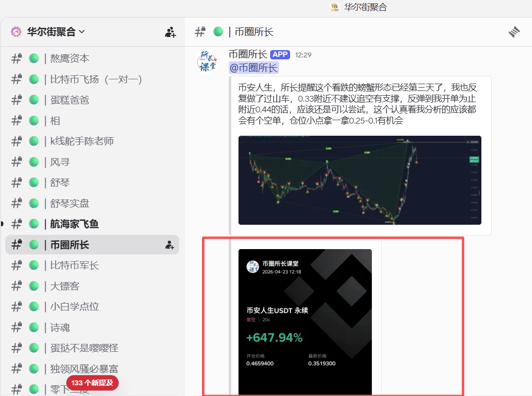The width and height of the screenshot is (532, 396).
Task: Open the 小白学点位 channel
Action: (92, 307)
